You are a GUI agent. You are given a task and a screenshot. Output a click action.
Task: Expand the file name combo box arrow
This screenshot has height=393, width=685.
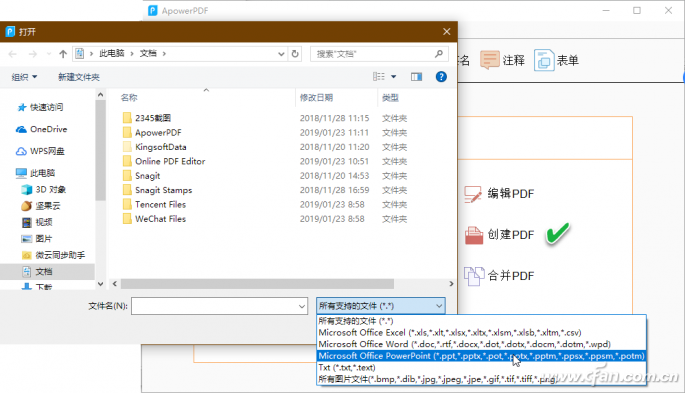(302, 307)
